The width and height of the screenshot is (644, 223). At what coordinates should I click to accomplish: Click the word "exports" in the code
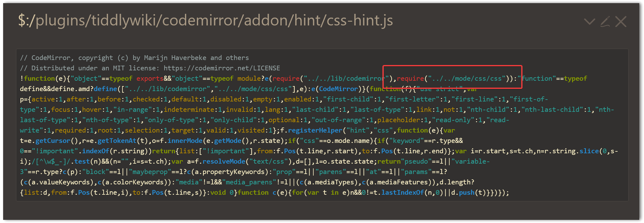tap(150, 79)
